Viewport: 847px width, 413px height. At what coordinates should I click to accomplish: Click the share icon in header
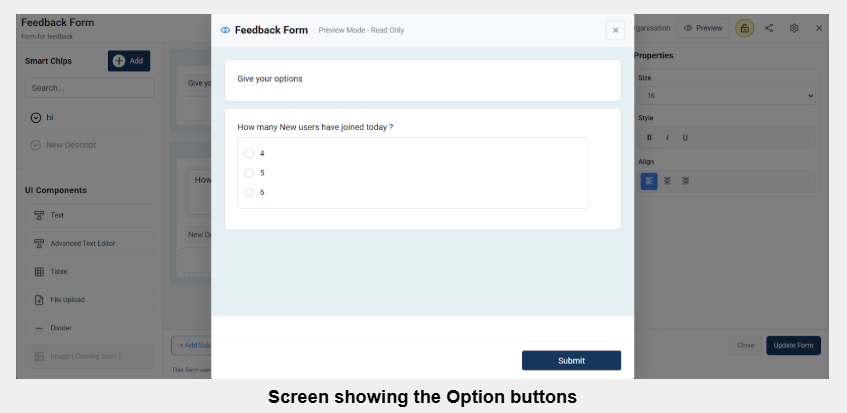769,28
